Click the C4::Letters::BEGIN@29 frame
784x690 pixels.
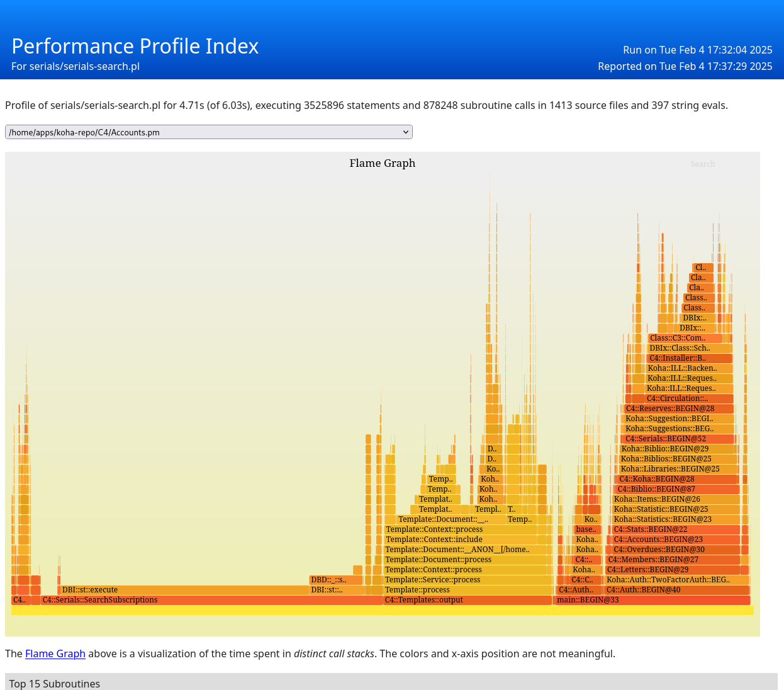point(672,570)
